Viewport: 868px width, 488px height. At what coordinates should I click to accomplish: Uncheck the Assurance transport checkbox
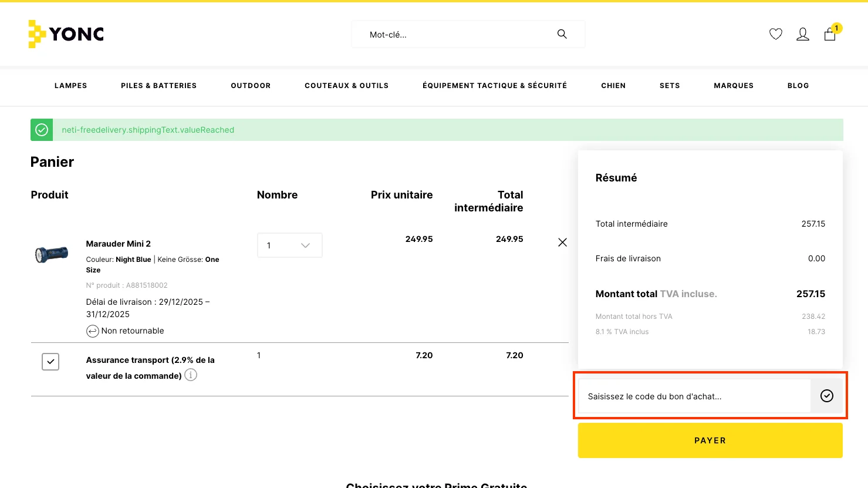click(50, 362)
